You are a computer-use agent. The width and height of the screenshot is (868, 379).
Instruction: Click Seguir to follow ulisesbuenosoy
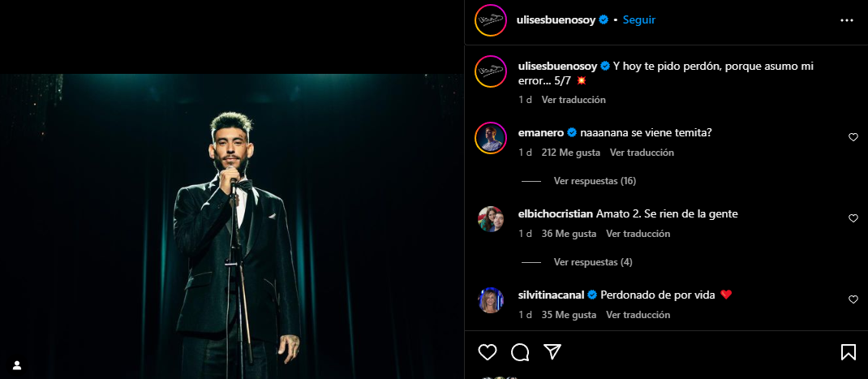pos(639,20)
